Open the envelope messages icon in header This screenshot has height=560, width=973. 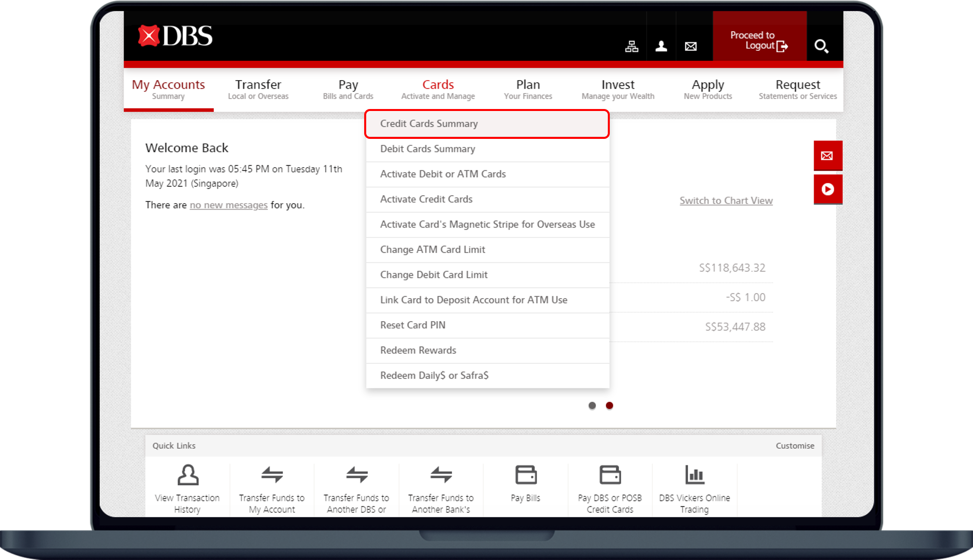tap(691, 46)
